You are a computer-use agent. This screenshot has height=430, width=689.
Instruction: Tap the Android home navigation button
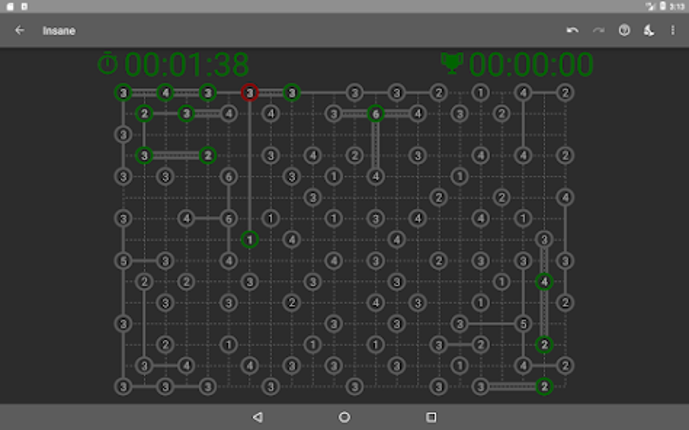click(344, 417)
